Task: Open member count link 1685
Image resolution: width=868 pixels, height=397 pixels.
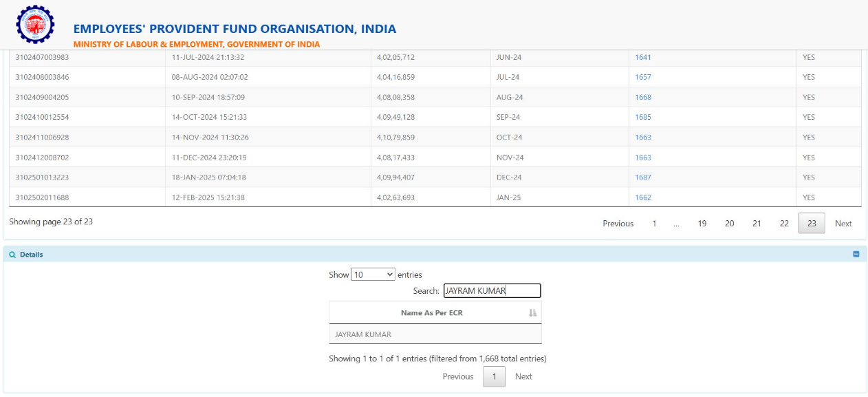Action: [x=642, y=117]
